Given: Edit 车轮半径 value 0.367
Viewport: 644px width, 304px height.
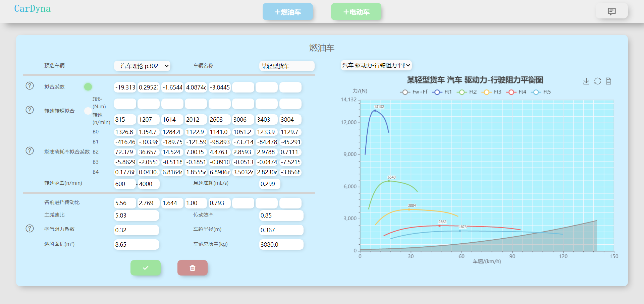Looking at the screenshot, I should coord(281,230).
